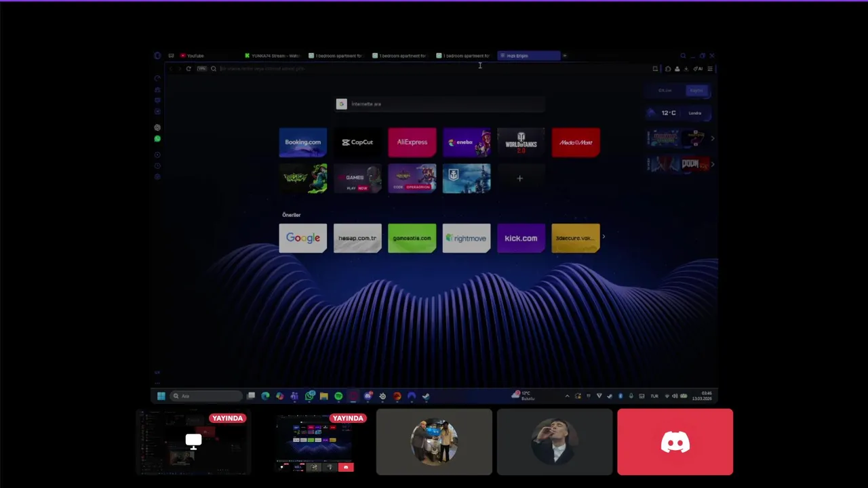Open the AI assistant toolbar icon
The height and width of the screenshot is (488, 868).
(x=698, y=68)
